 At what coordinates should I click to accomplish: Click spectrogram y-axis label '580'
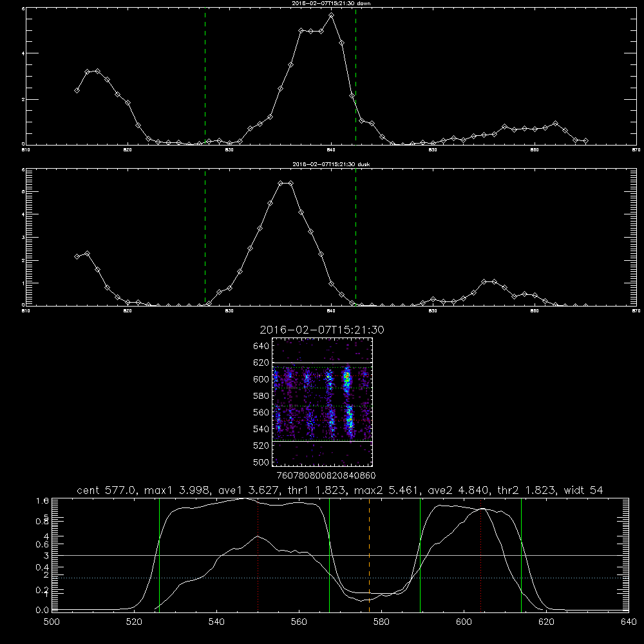tap(261, 396)
